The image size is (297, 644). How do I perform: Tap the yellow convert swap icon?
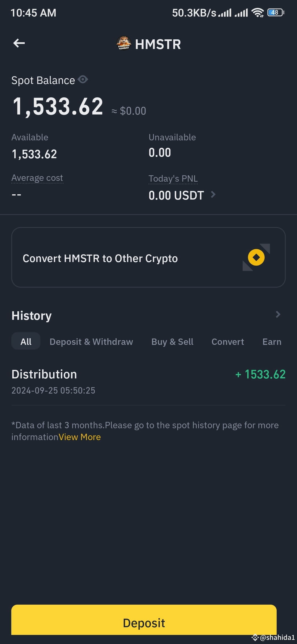click(x=256, y=257)
